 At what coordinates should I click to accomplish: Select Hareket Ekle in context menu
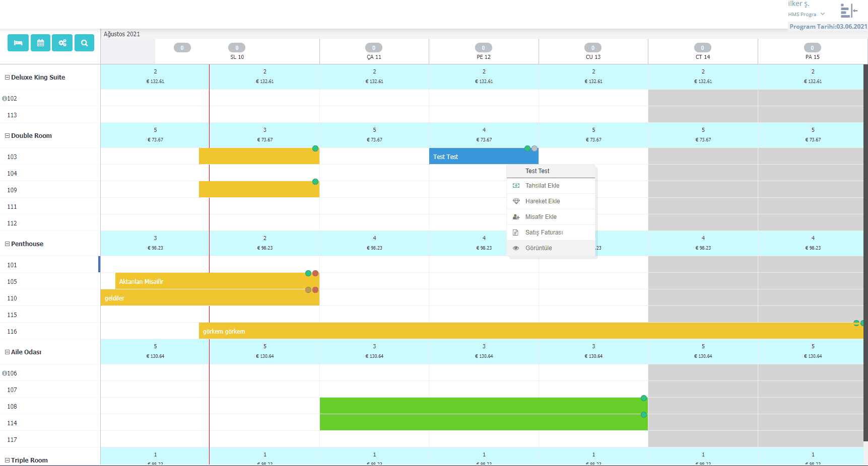point(551,201)
